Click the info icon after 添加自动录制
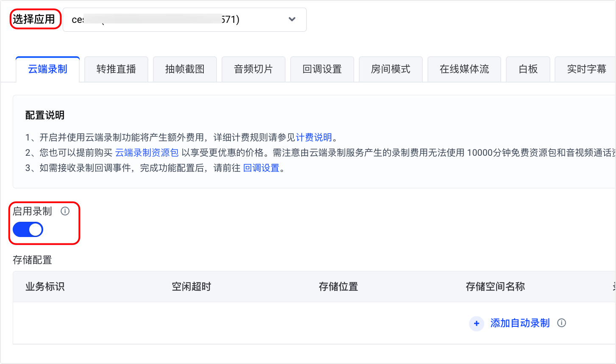The image size is (616, 364). 562,323
